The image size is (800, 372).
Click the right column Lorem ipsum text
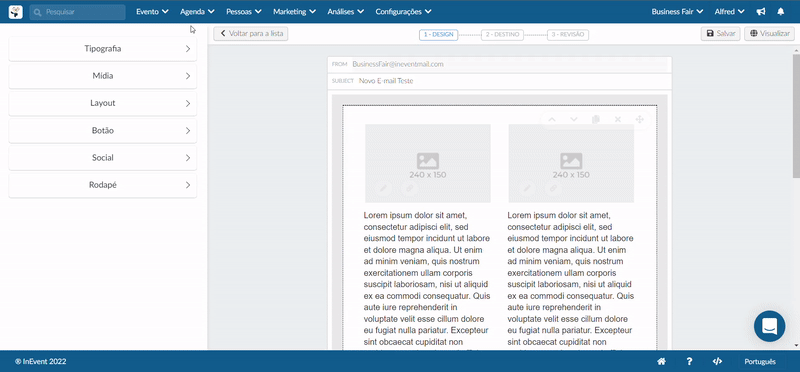pos(570,280)
